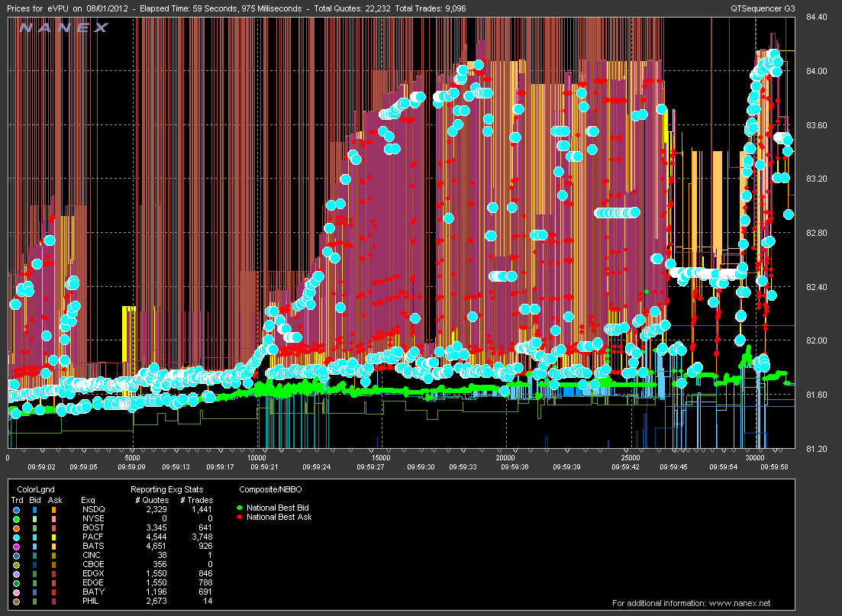Select the 10000 tick on the x-axis
842x616 pixels.
256,457
